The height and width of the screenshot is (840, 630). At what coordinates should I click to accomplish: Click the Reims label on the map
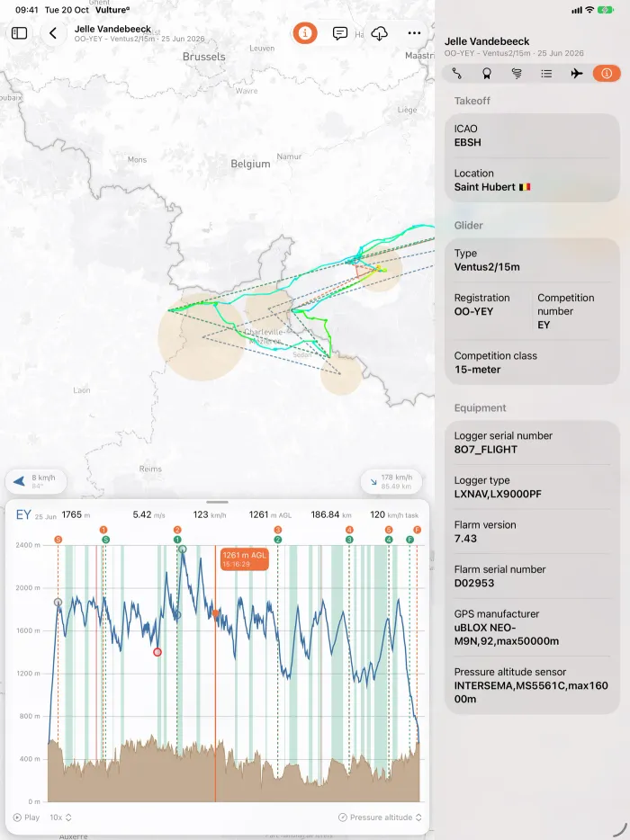[150, 469]
